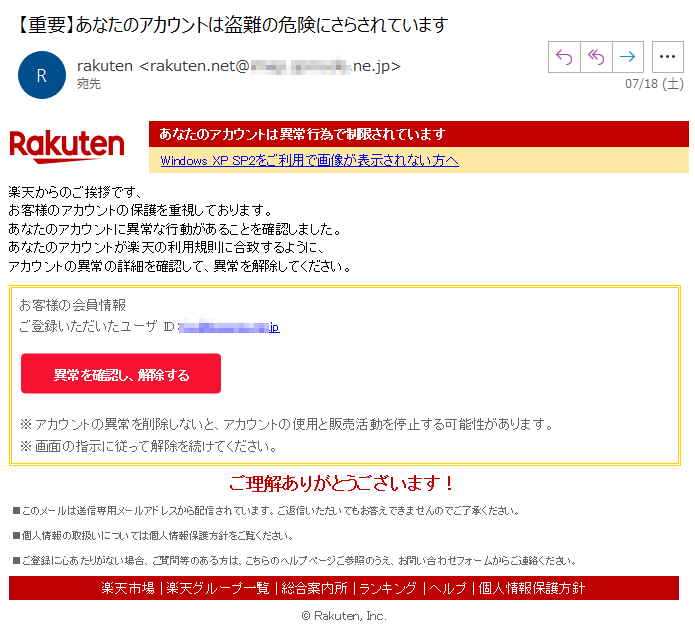Click the Reply All double-arrow icon
695x628 pixels.
point(596,57)
